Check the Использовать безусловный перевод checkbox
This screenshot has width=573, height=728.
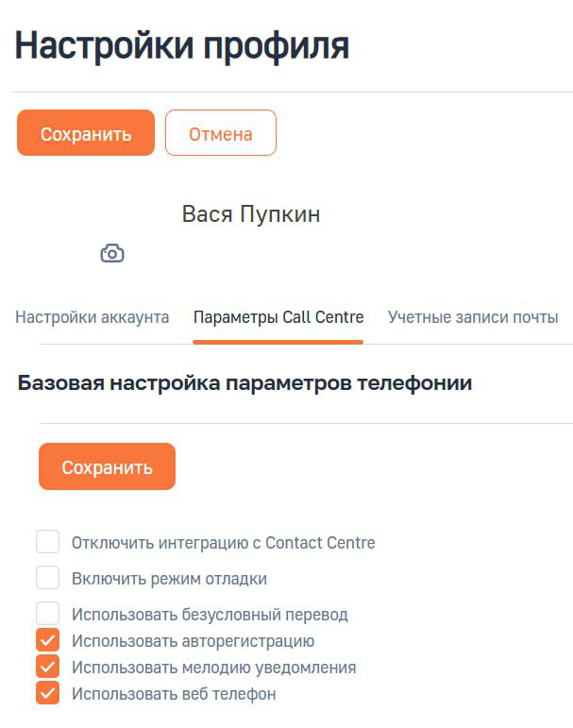48,614
